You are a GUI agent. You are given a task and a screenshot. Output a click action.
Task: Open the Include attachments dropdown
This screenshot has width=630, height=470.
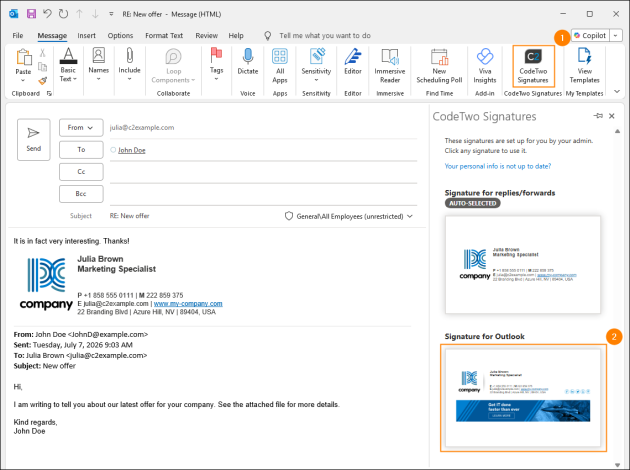point(129,64)
